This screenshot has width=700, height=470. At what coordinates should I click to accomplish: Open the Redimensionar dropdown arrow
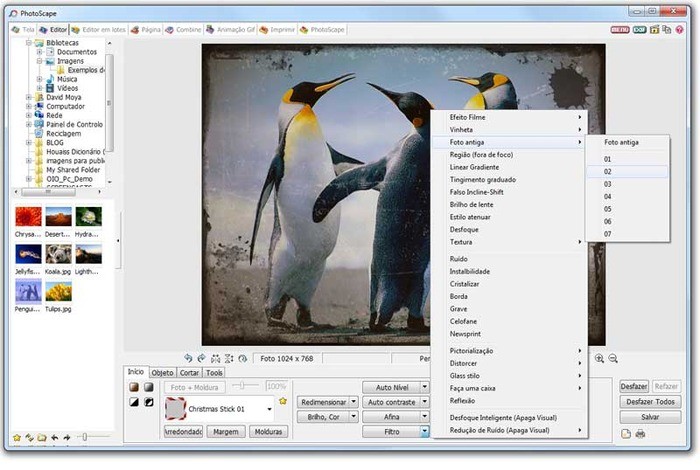[x=354, y=402]
